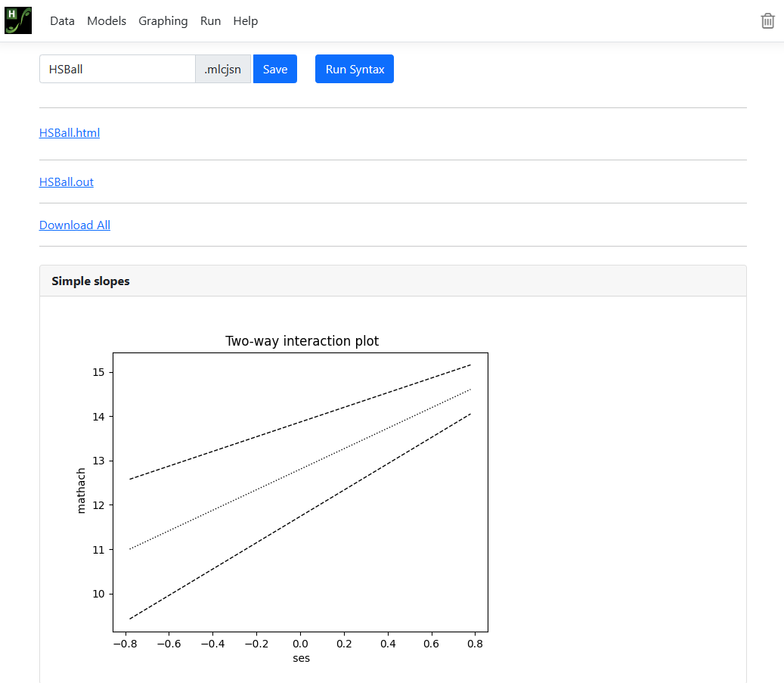This screenshot has height=683, width=784.
Task: Open the Models menu
Action: click(x=107, y=21)
